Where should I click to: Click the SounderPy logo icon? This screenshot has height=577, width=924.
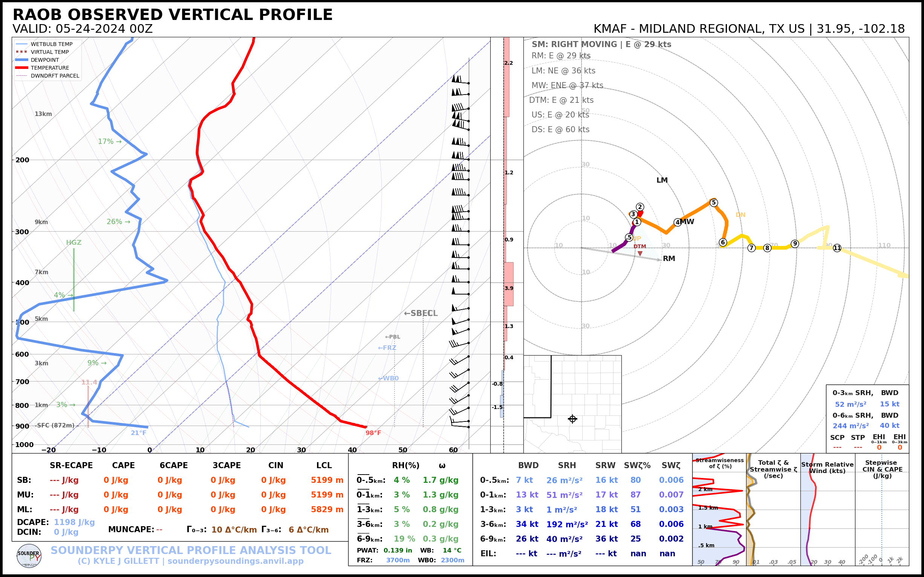[x=29, y=556]
